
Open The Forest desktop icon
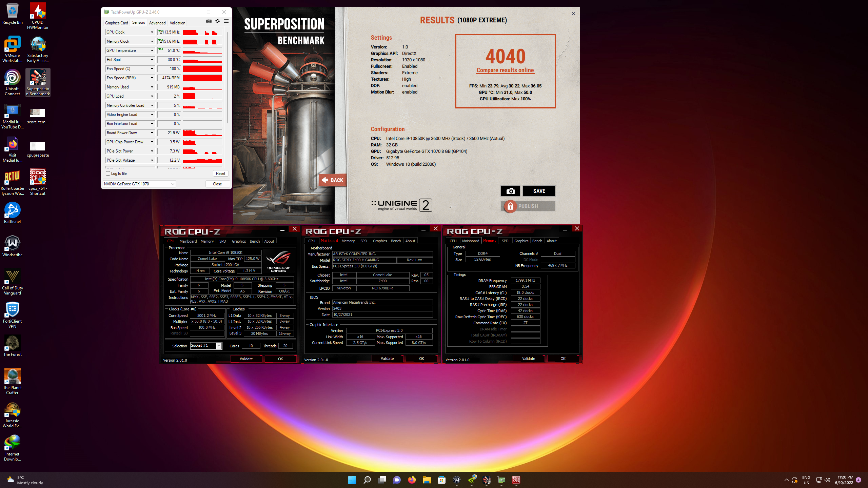(x=13, y=346)
